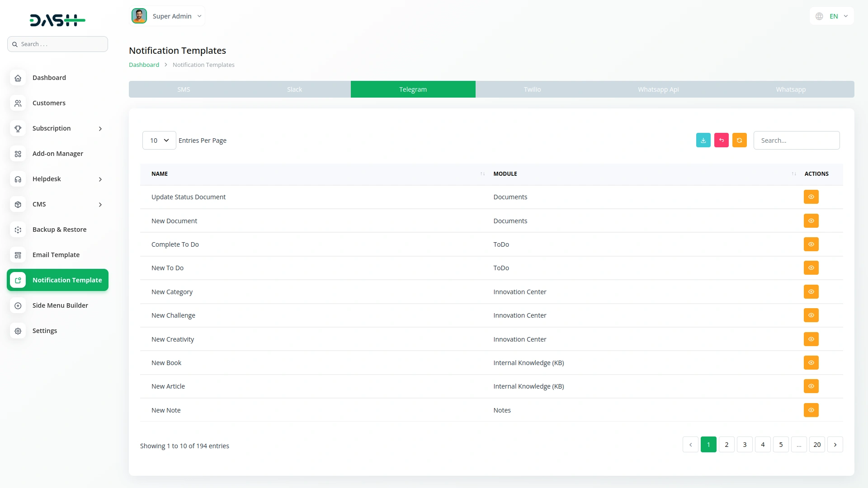Image resolution: width=868 pixels, height=488 pixels.
Task: View the New Note template
Action: pyautogui.click(x=811, y=410)
